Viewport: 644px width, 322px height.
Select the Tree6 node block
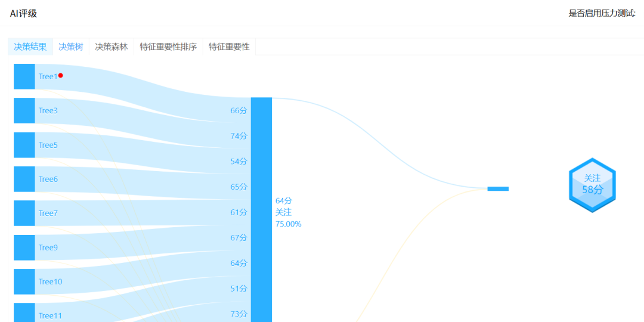point(24,179)
